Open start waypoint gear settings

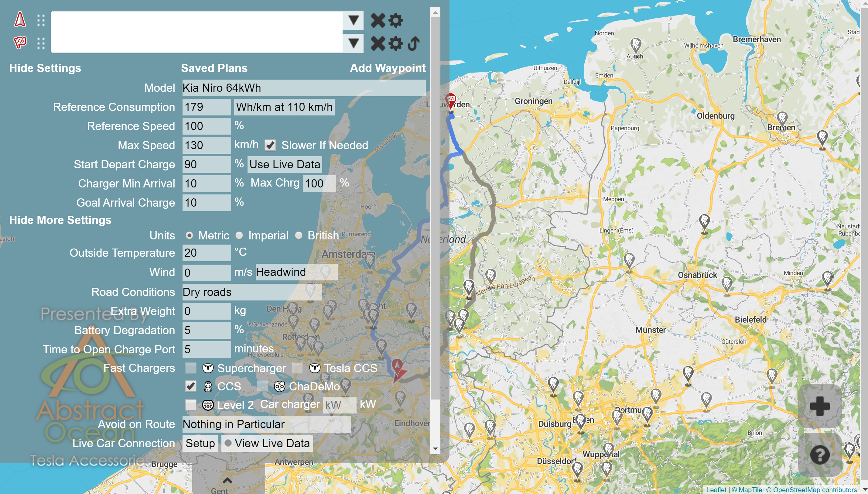395,20
